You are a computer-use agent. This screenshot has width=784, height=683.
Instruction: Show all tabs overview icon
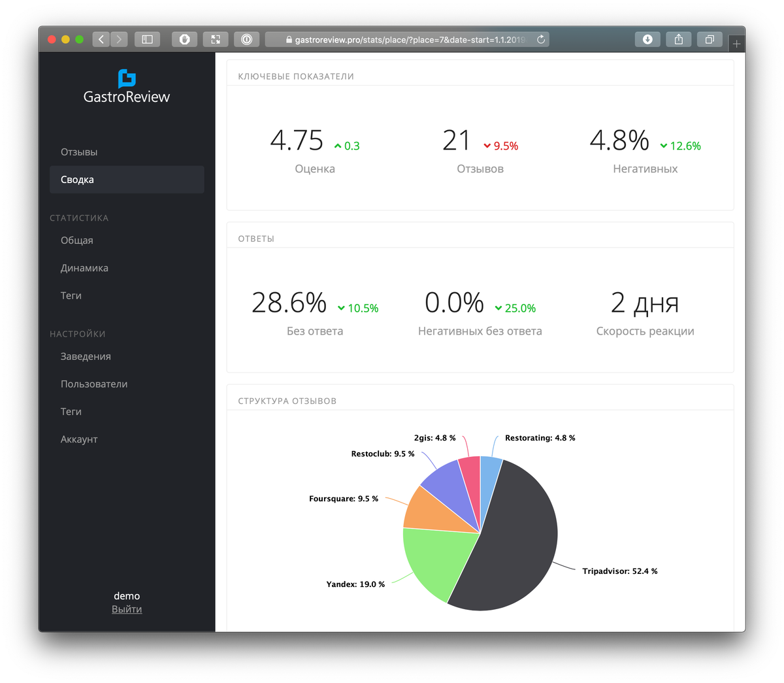710,39
